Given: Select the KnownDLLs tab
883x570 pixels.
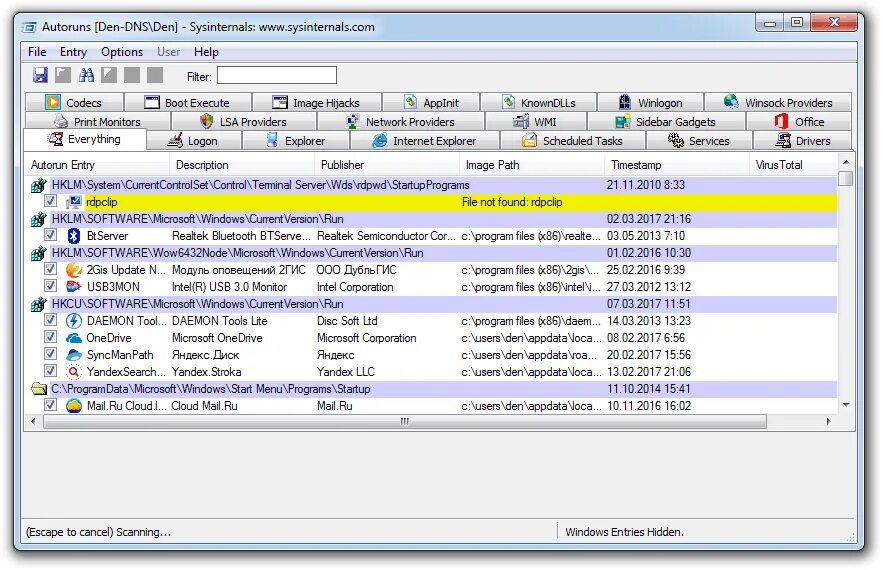Looking at the screenshot, I should (538, 103).
